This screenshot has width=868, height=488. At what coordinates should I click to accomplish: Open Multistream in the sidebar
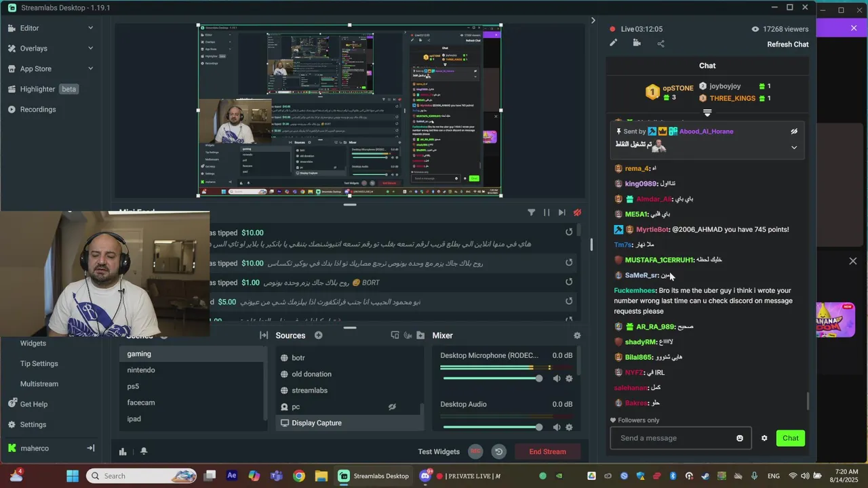click(x=39, y=384)
